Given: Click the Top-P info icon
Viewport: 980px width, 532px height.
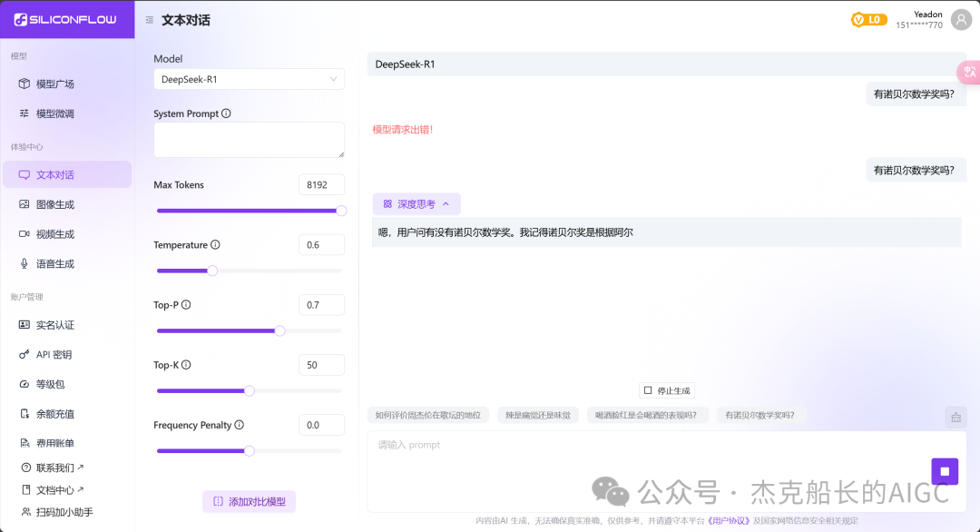Looking at the screenshot, I should click(x=186, y=304).
